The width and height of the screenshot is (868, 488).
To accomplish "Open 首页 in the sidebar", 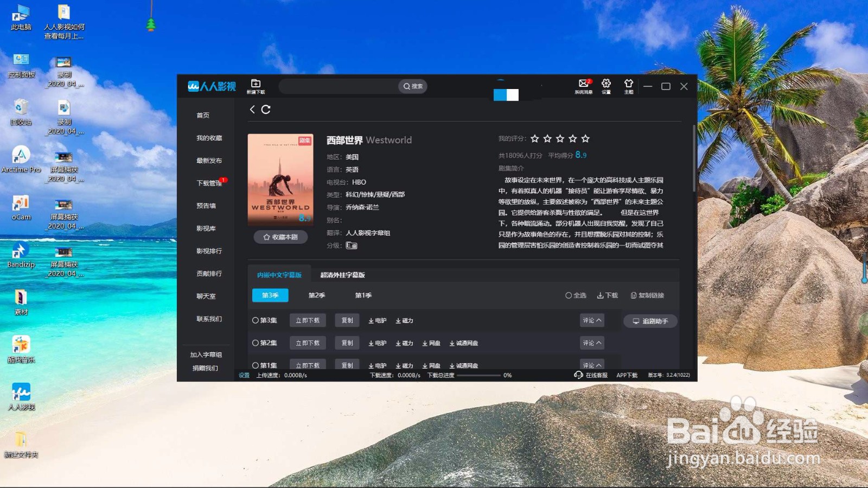I will coord(203,115).
